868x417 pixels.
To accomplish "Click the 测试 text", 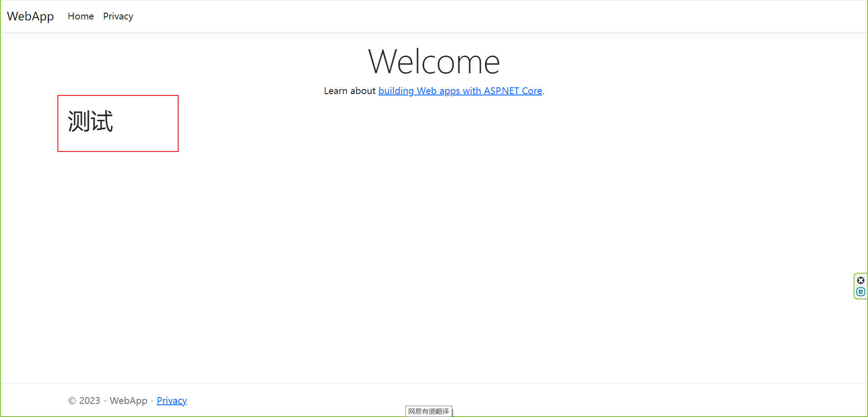I will click(90, 121).
